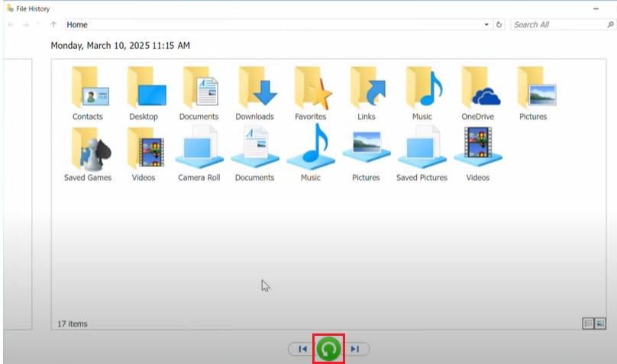Open the Desktop folder
The width and height of the screenshot is (617, 364).
point(144,95)
